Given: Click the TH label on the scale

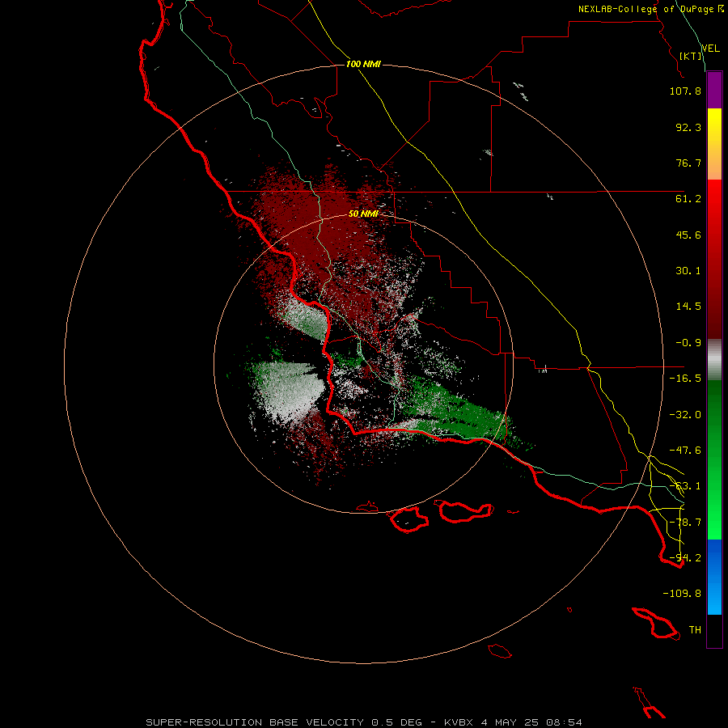Looking at the screenshot, I should point(695,630).
